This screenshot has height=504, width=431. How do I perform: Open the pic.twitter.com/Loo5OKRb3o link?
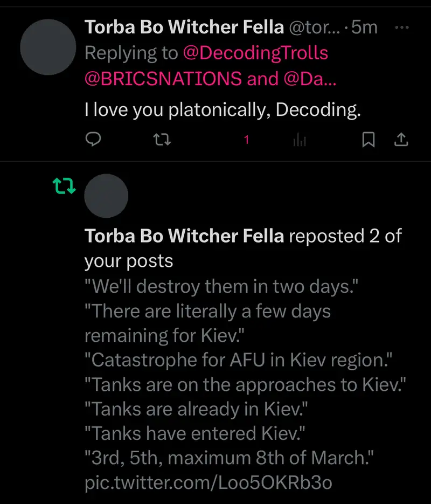pos(208,483)
